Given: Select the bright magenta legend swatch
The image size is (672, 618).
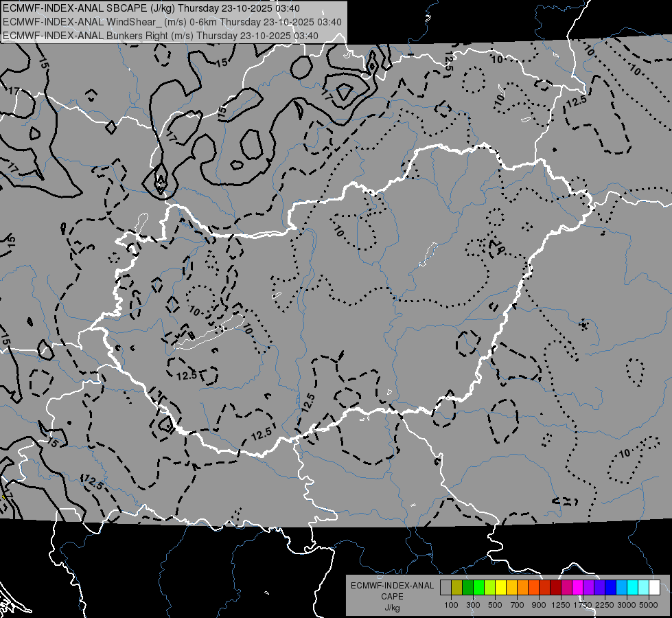Looking at the screenshot, I should tap(578, 588).
